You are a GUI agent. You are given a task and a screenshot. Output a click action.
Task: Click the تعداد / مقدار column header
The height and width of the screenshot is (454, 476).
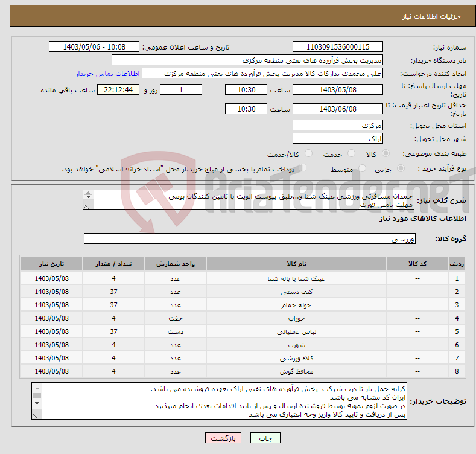[113, 264]
